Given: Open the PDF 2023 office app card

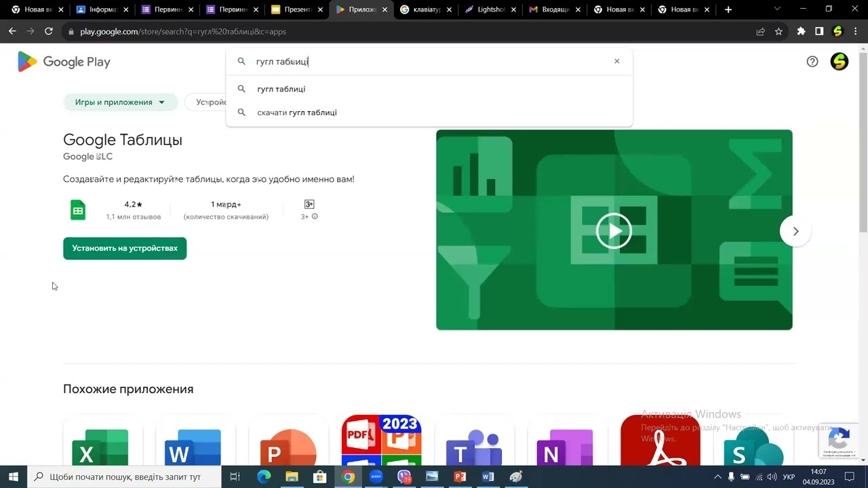Looking at the screenshot, I should point(382,442).
